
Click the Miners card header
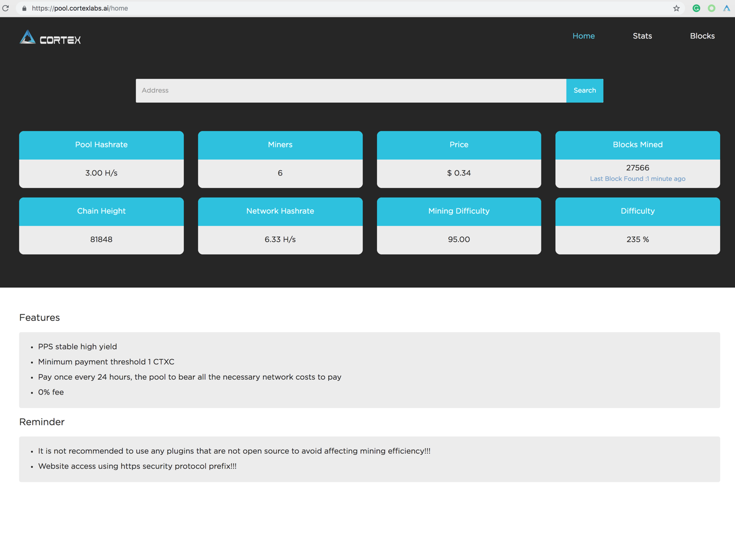[280, 145]
